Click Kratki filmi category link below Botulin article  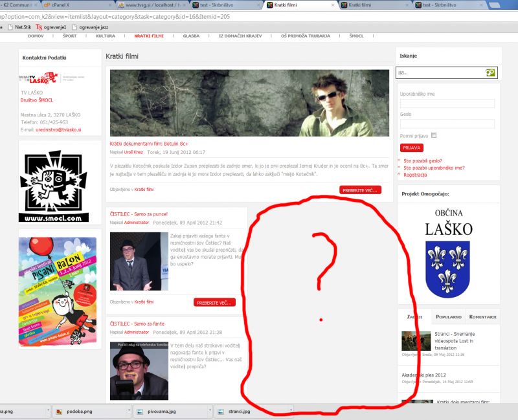144,189
